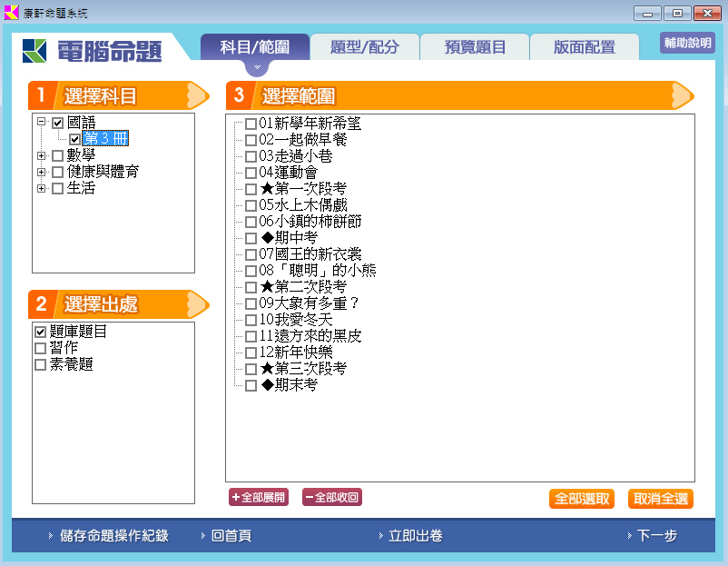The width and height of the screenshot is (728, 566).
Task: Click the 回首頁 home link
Action: point(231,536)
